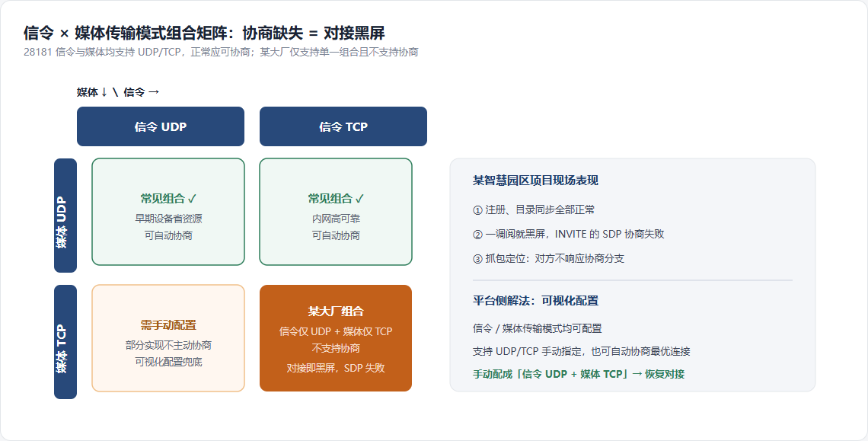This screenshot has width=868, height=441.
Task: Click the 某智慧园区项目现场表现 heading
Action: 535,180
